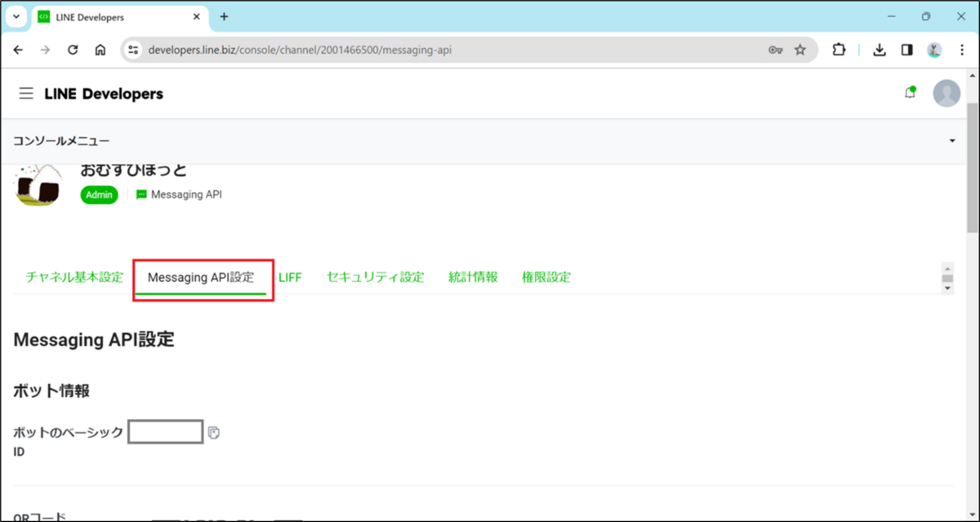
Task: Go back to previous page
Action: point(18,50)
